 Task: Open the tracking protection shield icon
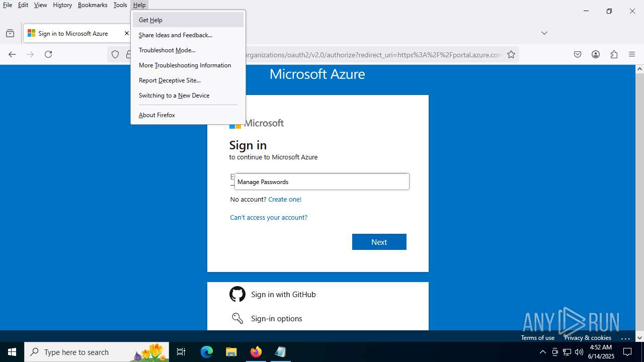[115, 54]
